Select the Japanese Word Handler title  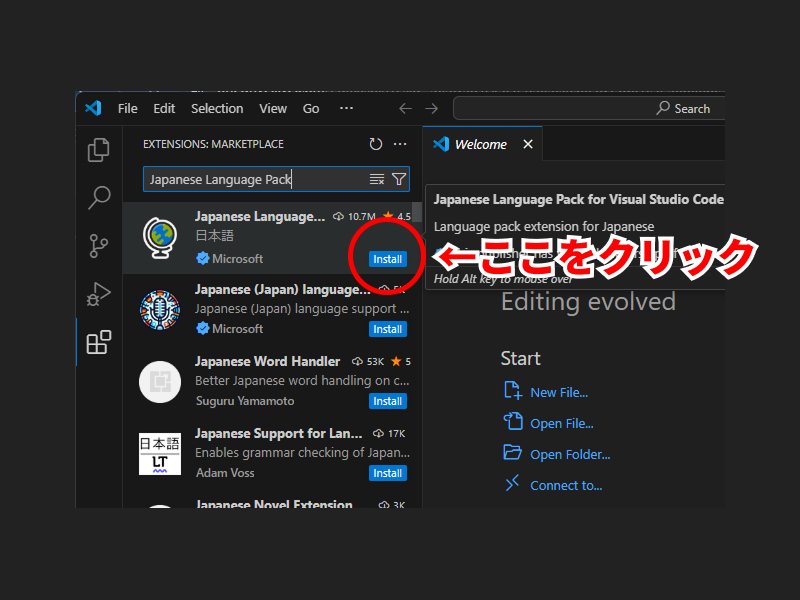pyautogui.click(x=267, y=361)
